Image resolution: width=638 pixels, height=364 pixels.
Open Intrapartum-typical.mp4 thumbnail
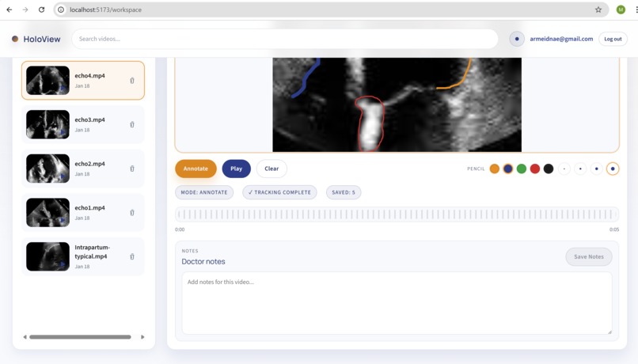coord(47,256)
